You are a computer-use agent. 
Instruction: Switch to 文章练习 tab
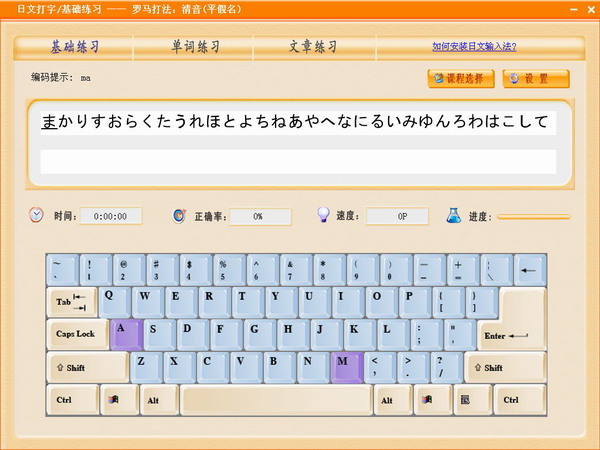(x=314, y=47)
